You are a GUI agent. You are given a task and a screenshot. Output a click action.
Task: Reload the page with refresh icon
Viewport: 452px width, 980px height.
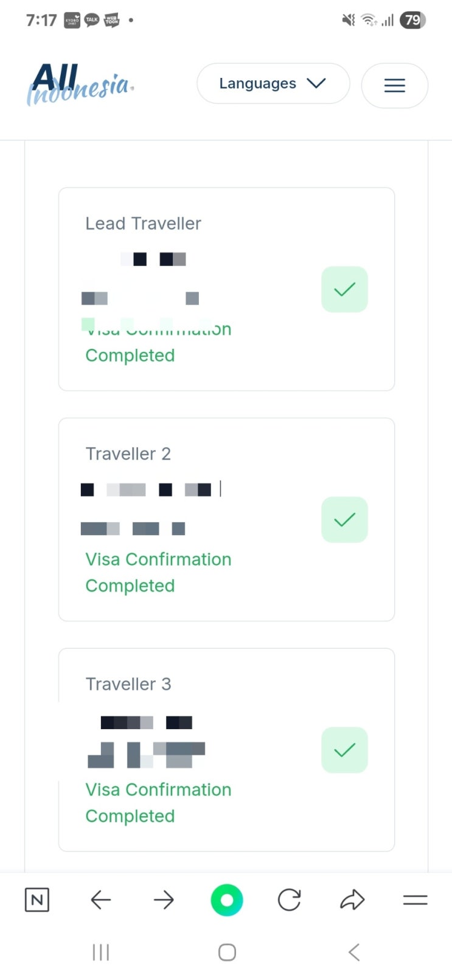coord(290,900)
